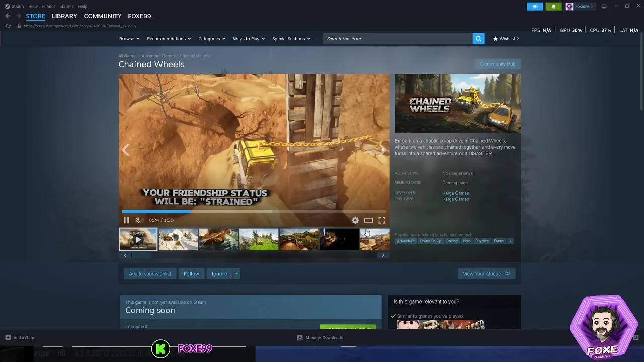Select the Driving tag
The image size is (644, 362).
[x=452, y=241]
